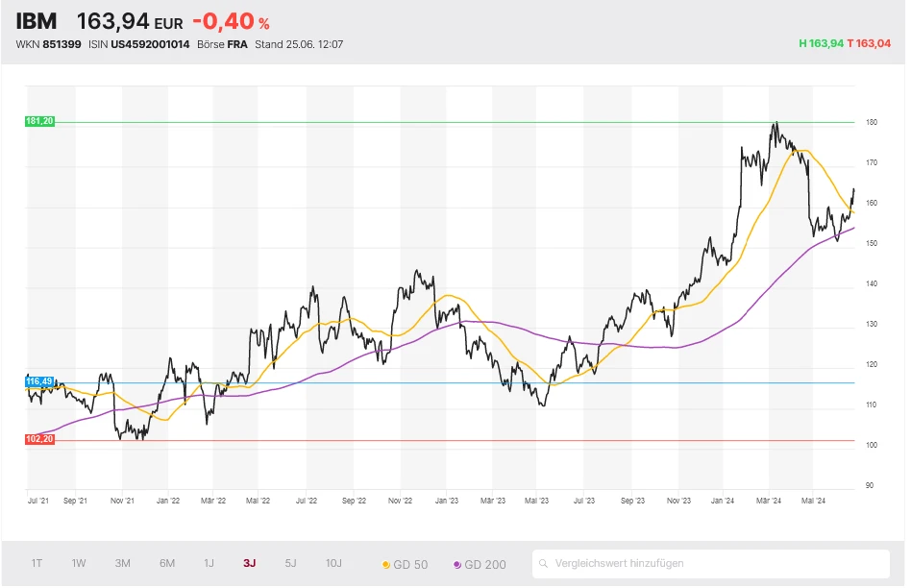Click the red 102,20 low marker

pyautogui.click(x=40, y=439)
